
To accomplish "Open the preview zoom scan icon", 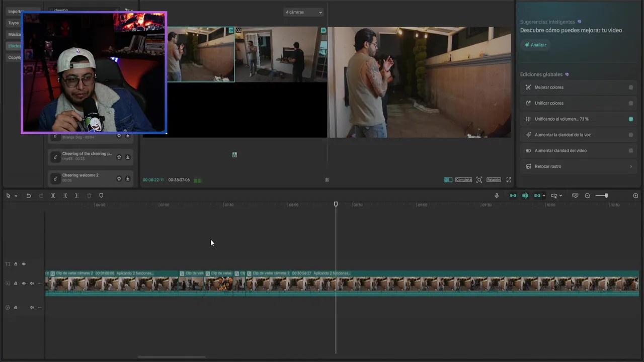I will pyautogui.click(x=479, y=179).
